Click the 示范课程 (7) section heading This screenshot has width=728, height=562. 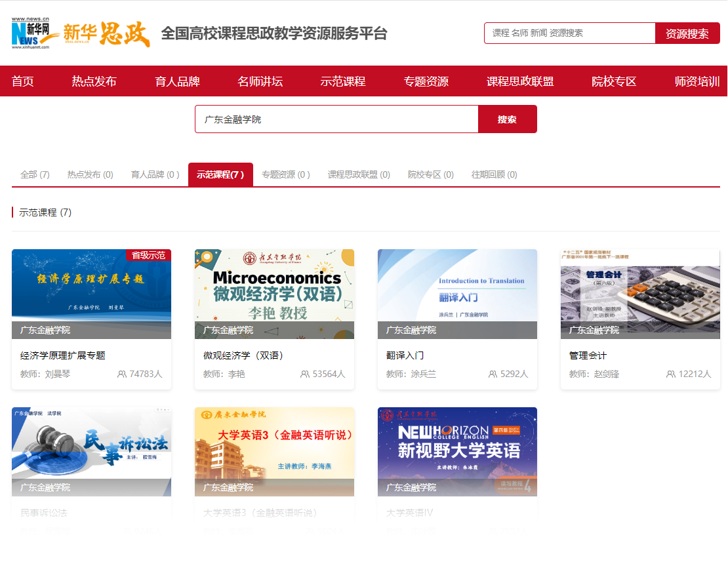[45, 212]
